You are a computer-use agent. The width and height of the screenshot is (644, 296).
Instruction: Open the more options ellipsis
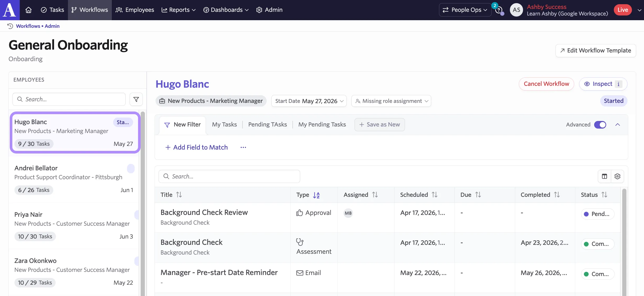pos(243,147)
